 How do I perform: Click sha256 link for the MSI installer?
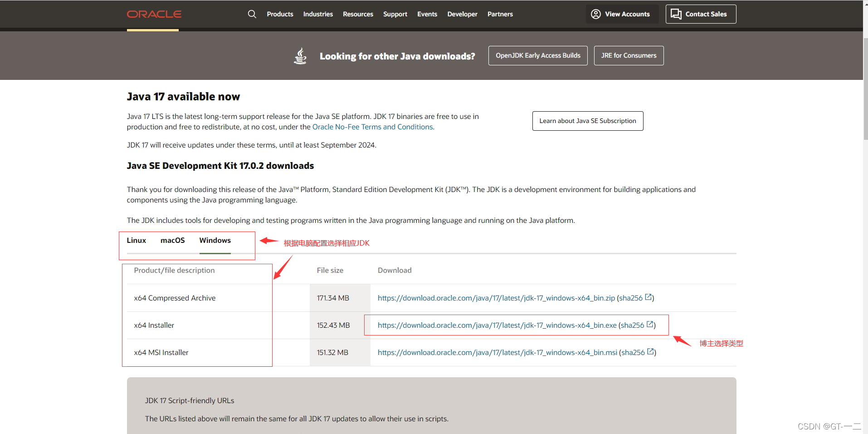point(633,352)
